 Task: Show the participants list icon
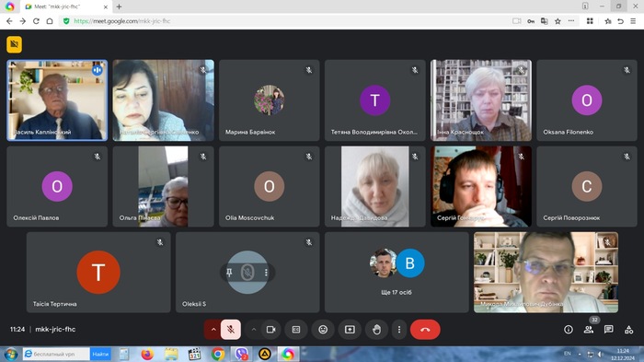coord(589,330)
